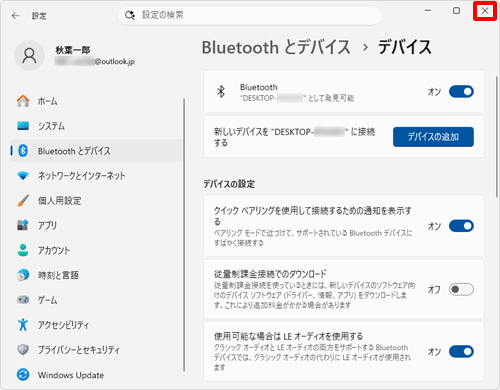Click the デバイスの追加 button
The width and height of the screenshot is (500, 390).
coord(433,137)
